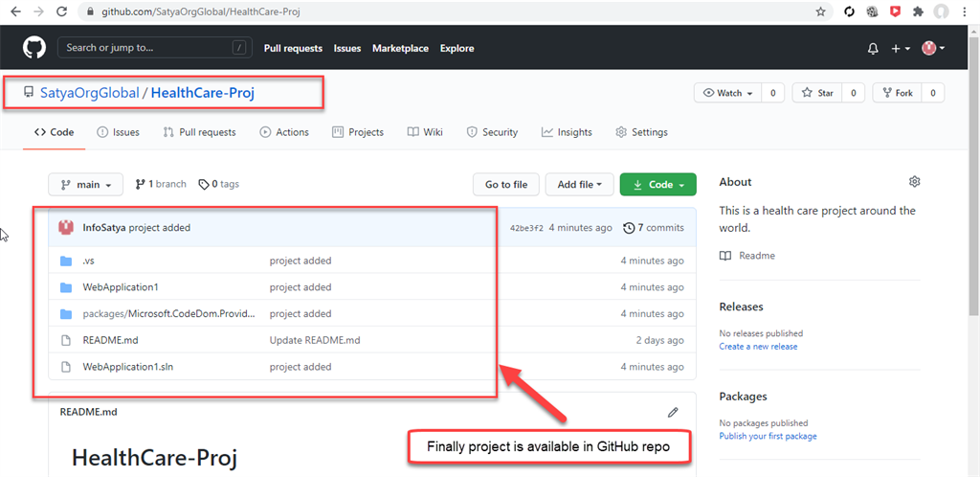Click the Go to file button

506,185
